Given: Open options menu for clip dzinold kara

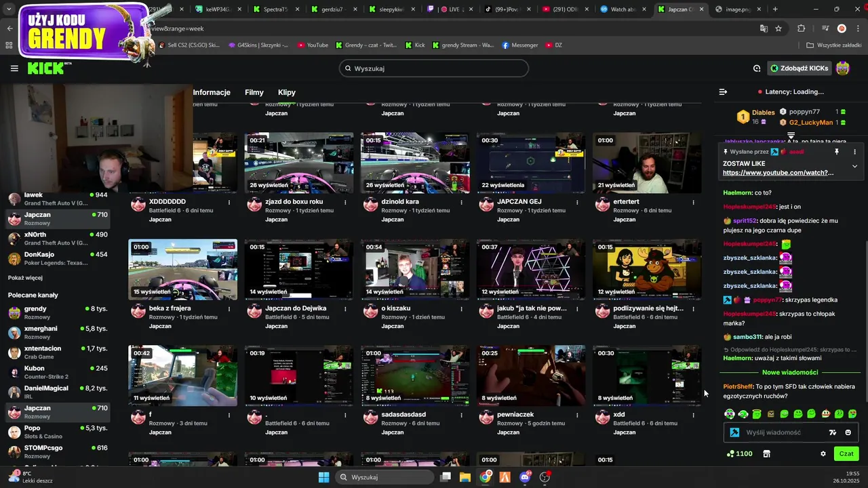Looking at the screenshot, I should point(461,202).
